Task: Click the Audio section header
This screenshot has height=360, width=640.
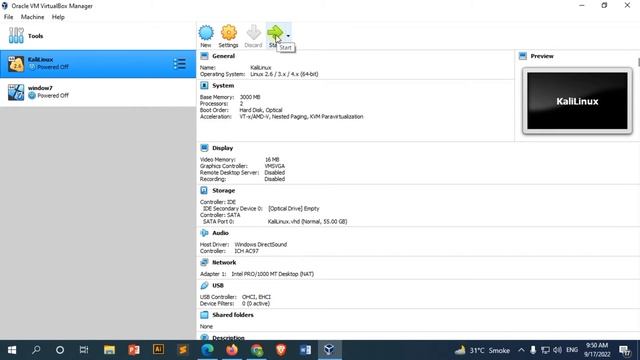Action: pos(220,233)
